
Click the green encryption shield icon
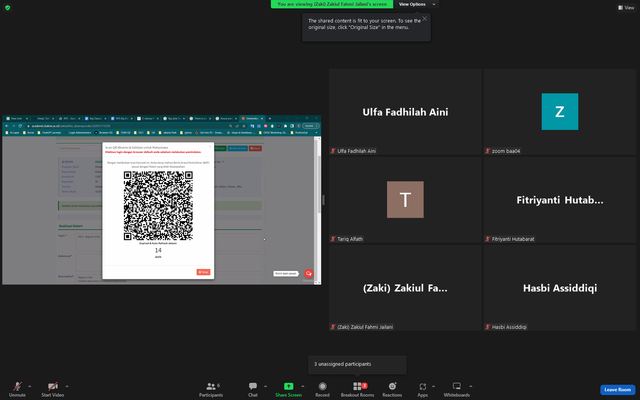[x=7, y=7]
